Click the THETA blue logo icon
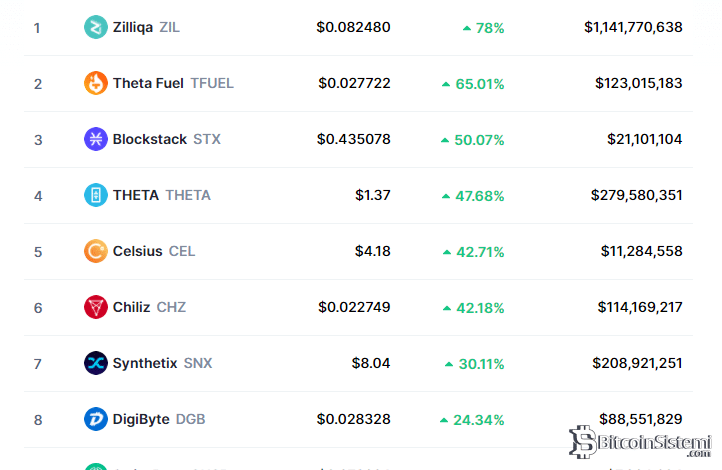The width and height of the screenshot is (722, 470). coord(95,196)
